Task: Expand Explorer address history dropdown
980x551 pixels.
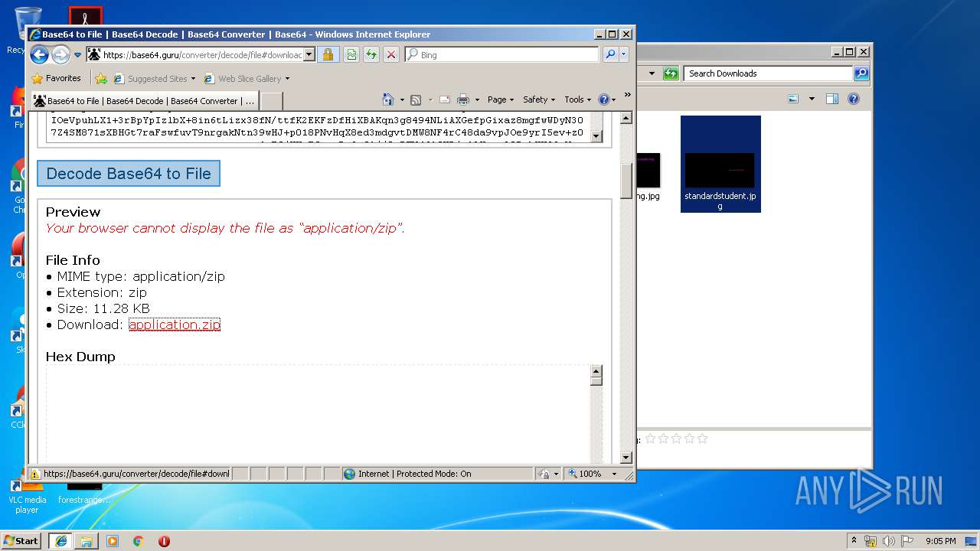Action: (652, 73)
